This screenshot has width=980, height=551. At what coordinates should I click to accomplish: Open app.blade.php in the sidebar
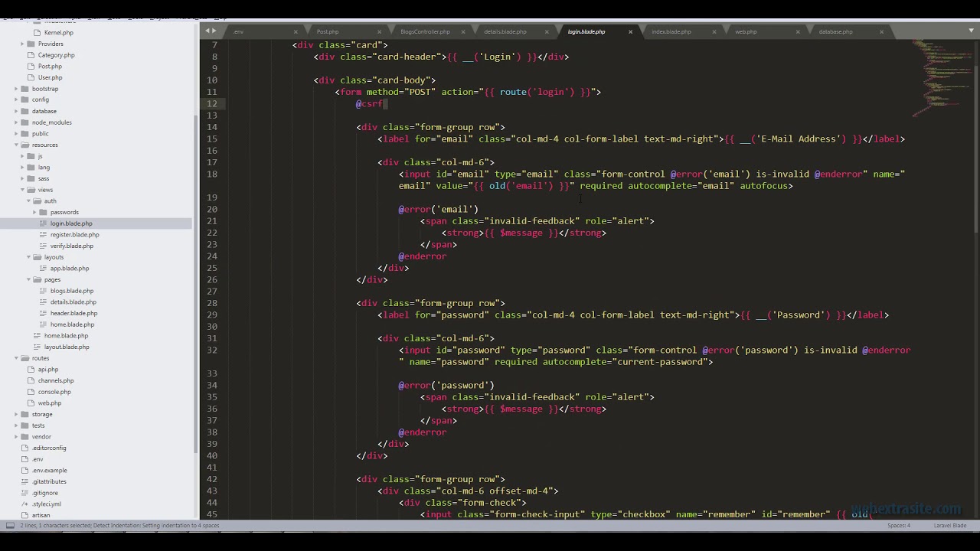[70, 269]
